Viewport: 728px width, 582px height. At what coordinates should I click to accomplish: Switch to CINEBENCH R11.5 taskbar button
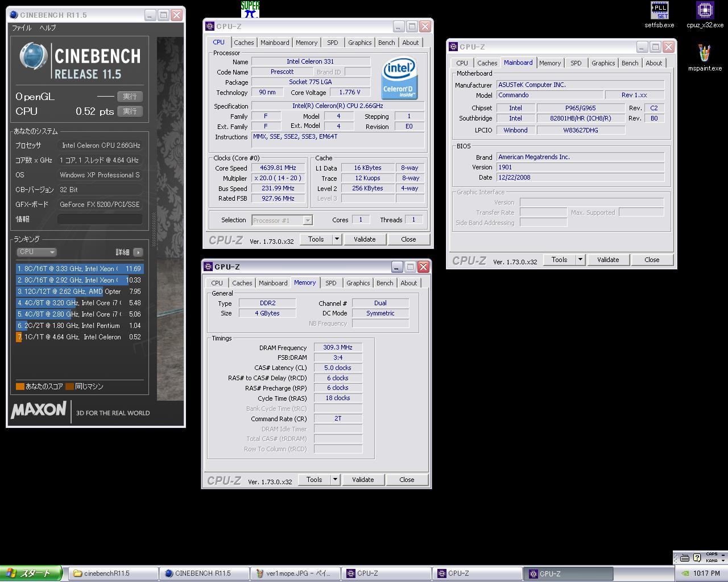pyautogui.click(x=204, y=573)
